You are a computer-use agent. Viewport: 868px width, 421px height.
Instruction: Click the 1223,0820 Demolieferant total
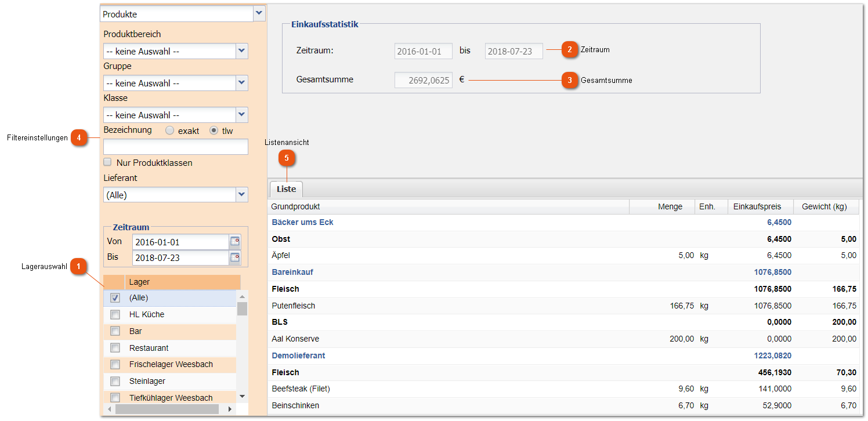coord(773,355)
